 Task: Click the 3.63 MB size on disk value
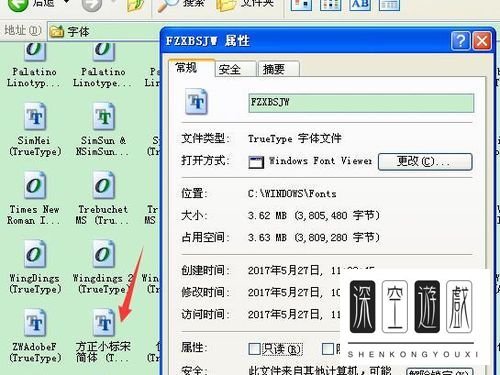[x=314, y=237]
